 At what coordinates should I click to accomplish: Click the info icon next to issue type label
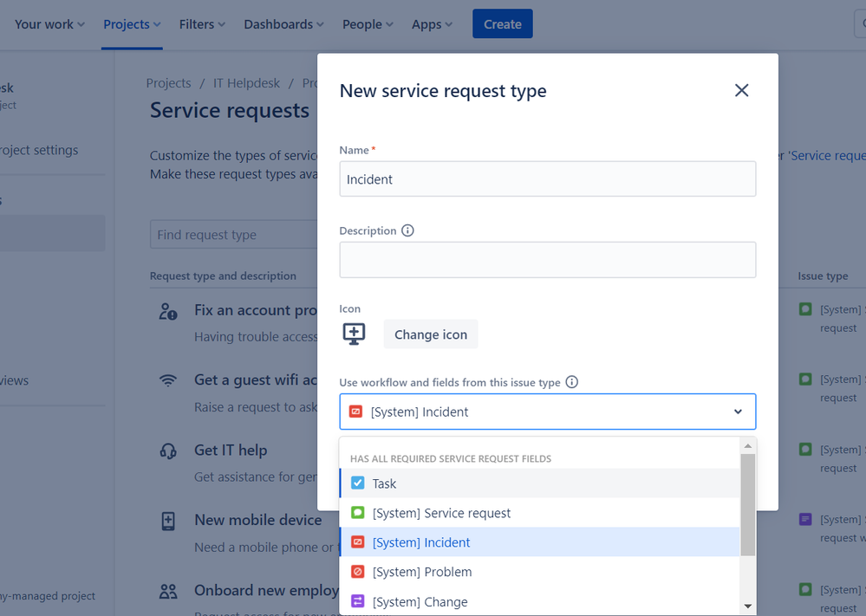pyautogui.click(x=571, y=382)
